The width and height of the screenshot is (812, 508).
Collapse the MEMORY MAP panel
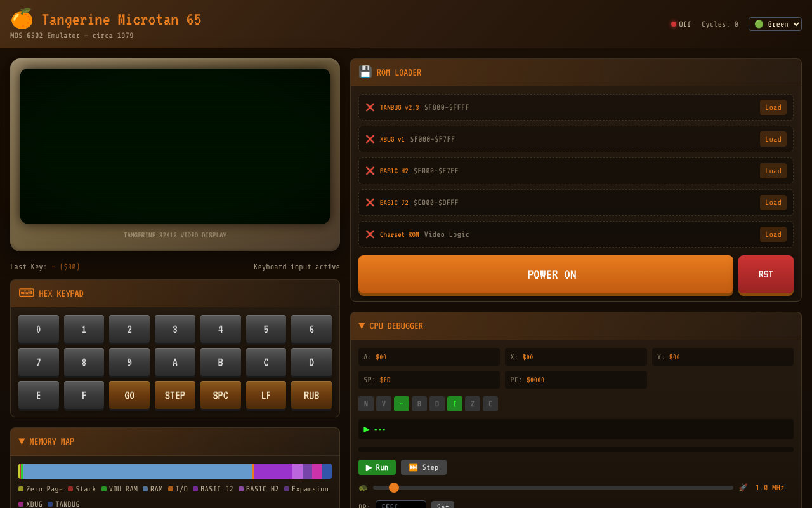click(22, 441)
